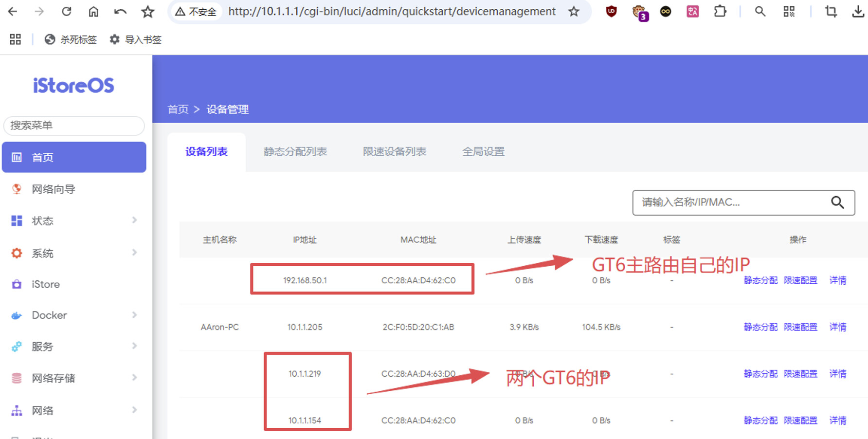Switch to the 限速设备列表 tab
This screenshot has height=439, width=868.
coord(395,152)
